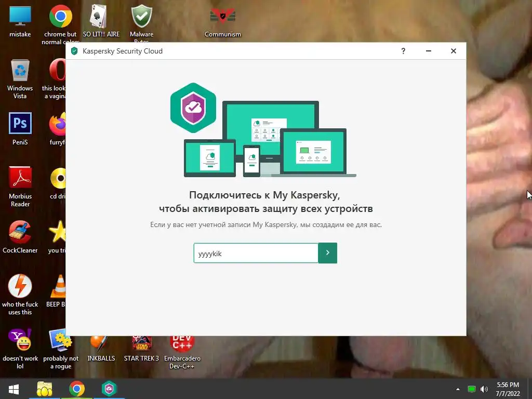532x399 pixels.
Task: Open the clock showing 5:56 PM
Action: tap(508, 389)
